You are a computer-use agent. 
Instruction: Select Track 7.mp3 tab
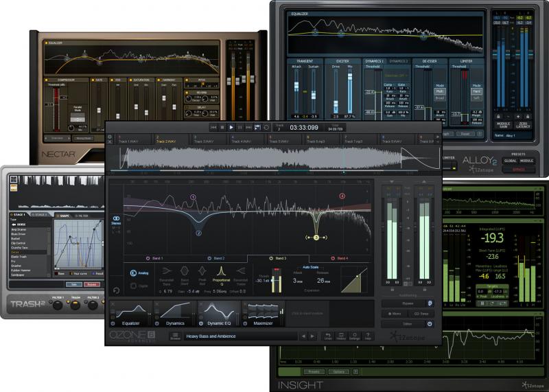coord(359,139)
